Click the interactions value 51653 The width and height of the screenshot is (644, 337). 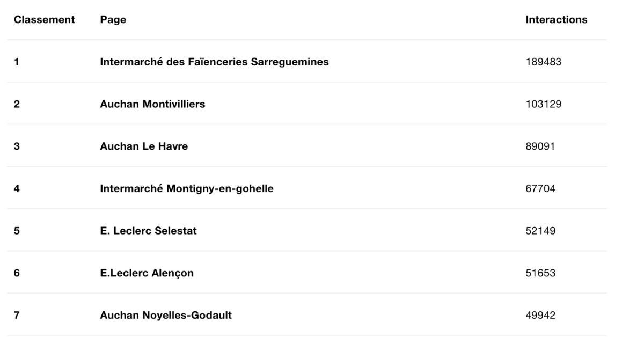click(x=540, y=273)
